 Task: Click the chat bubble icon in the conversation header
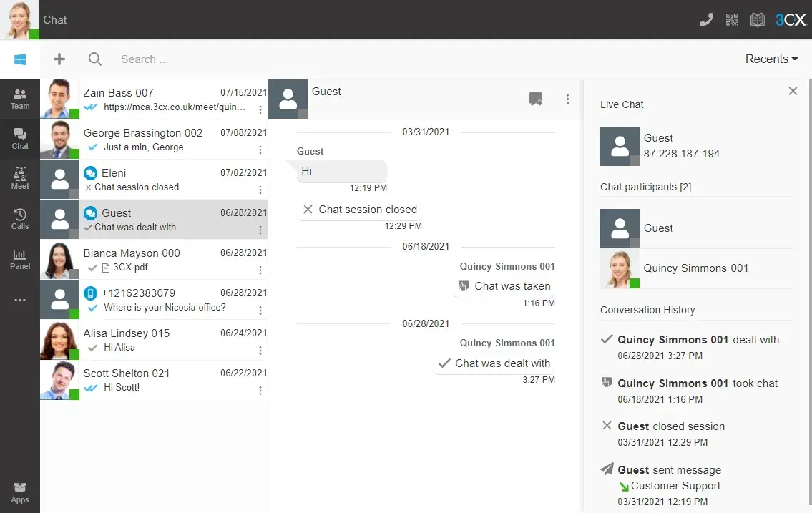pos(535,99)
